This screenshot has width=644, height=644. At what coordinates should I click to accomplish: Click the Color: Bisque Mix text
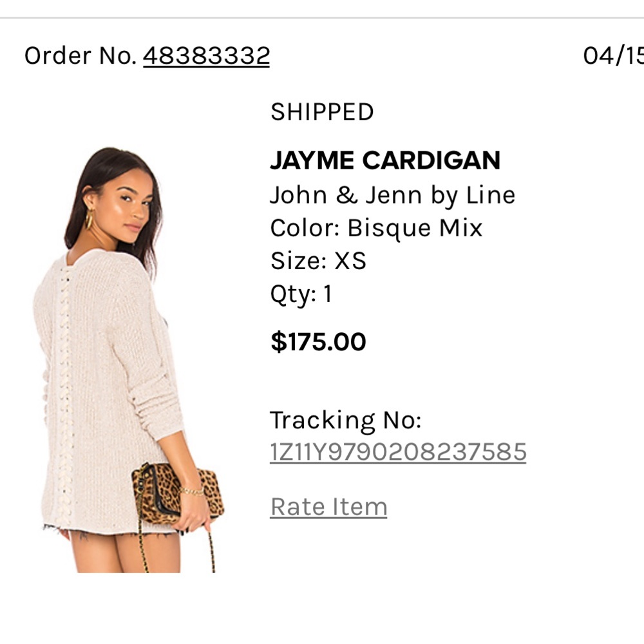(x=377, y=227)
